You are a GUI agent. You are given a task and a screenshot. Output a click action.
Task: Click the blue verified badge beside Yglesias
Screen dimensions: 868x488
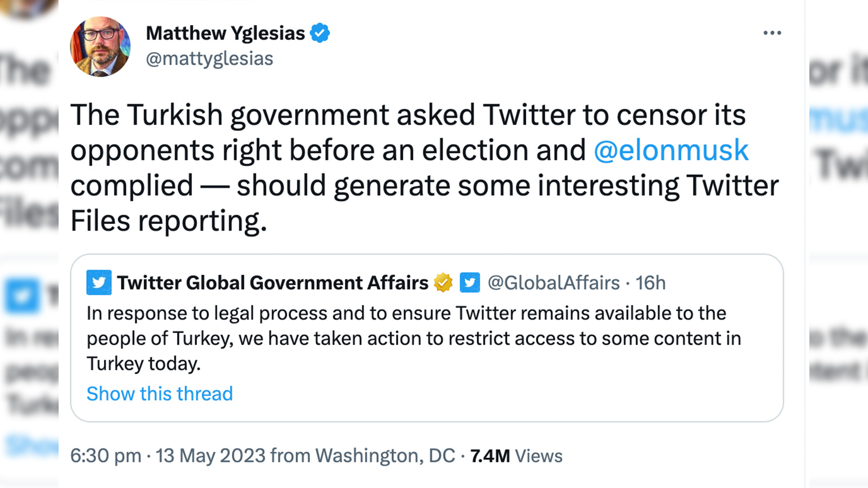coord(320,33)
